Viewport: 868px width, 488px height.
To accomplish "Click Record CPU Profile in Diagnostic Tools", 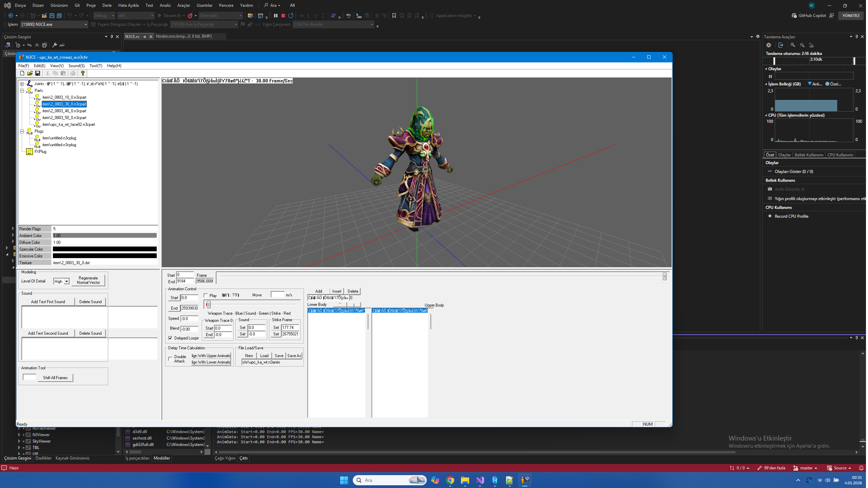I will click(791, 216).
